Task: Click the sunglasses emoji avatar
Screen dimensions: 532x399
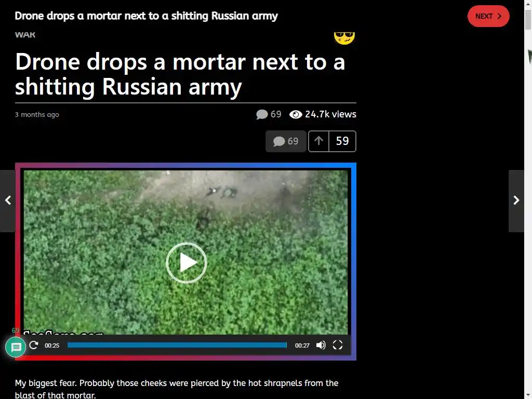Action: [344, 38]
